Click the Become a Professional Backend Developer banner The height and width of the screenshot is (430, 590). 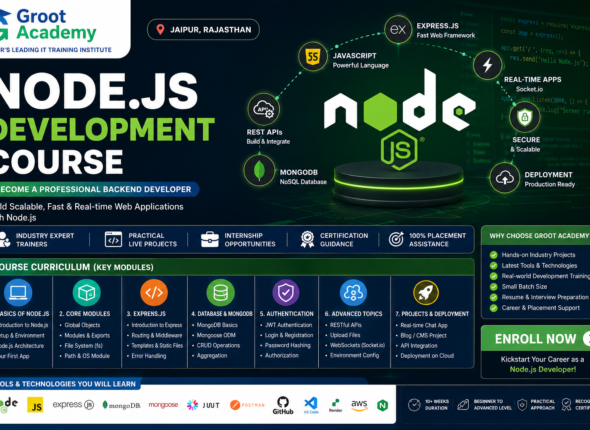click(99, 189)
